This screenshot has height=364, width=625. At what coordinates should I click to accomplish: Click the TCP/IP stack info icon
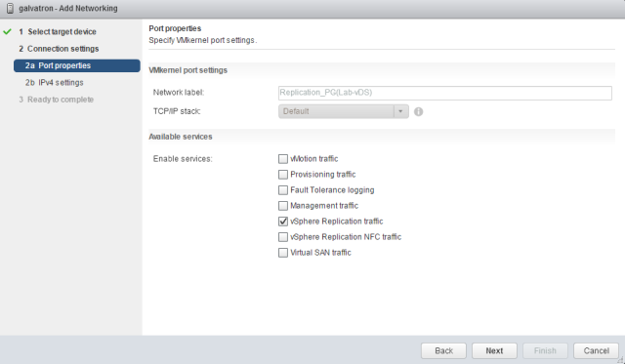coord(418,111)
